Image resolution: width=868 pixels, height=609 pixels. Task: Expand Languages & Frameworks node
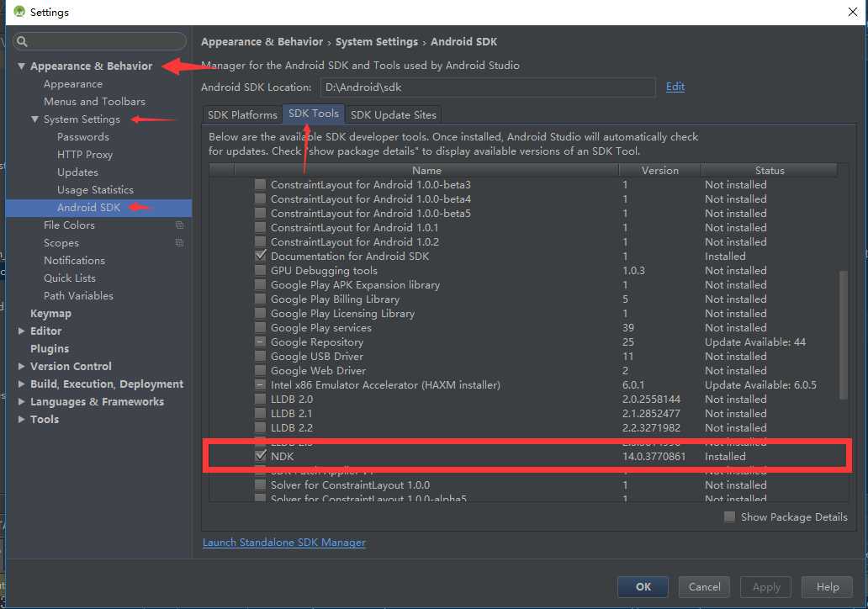(21, 402)
